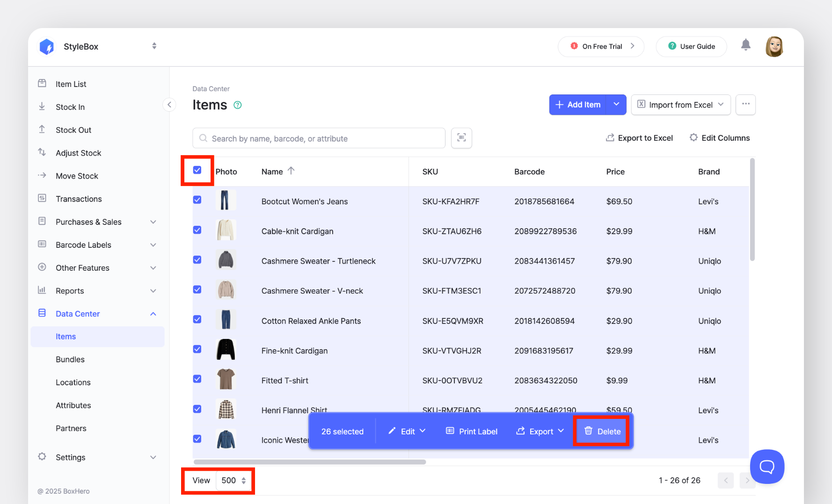
Task: Open Stock In from the sidebar
Action: tap(70, 107)
